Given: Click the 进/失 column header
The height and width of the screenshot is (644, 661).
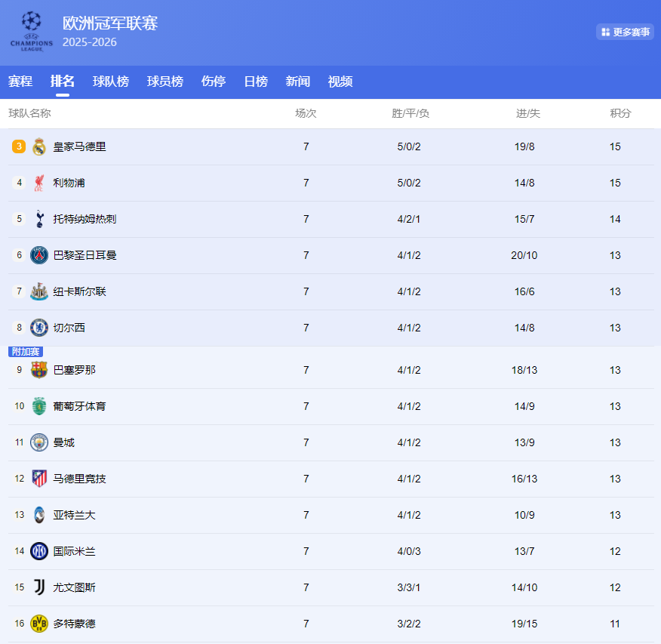Looking at the screenshot, I should (x=527, y=113).
